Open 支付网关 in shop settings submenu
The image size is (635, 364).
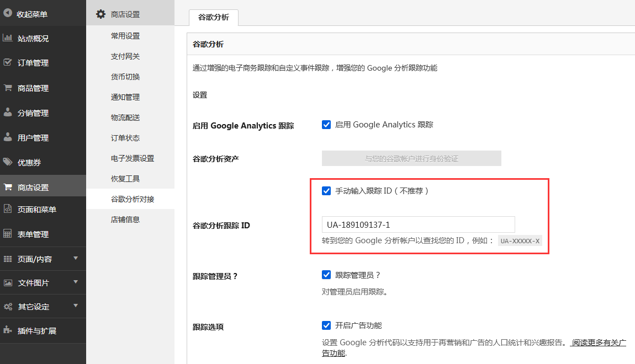pos(125,56)
